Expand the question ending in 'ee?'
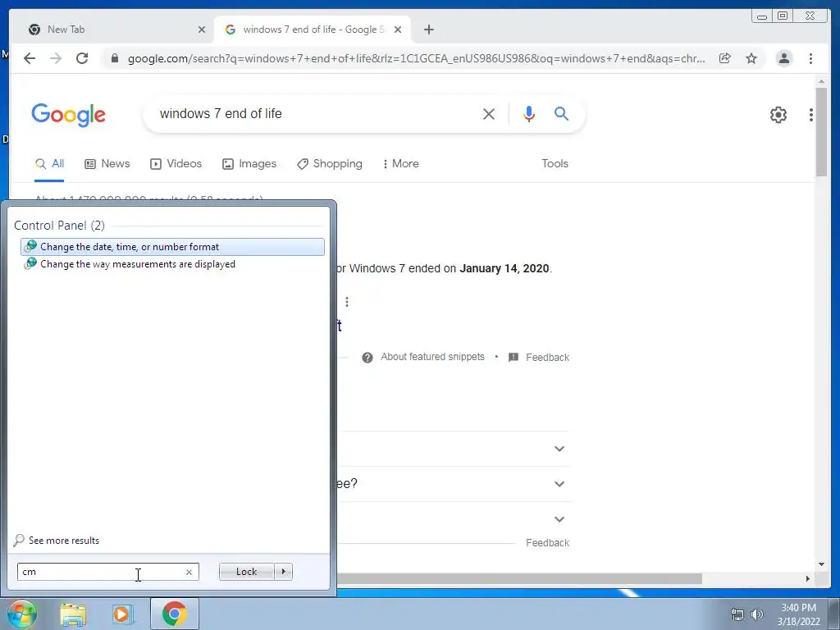The width and height of the screenshot is (840, 630). click(559, 484)
